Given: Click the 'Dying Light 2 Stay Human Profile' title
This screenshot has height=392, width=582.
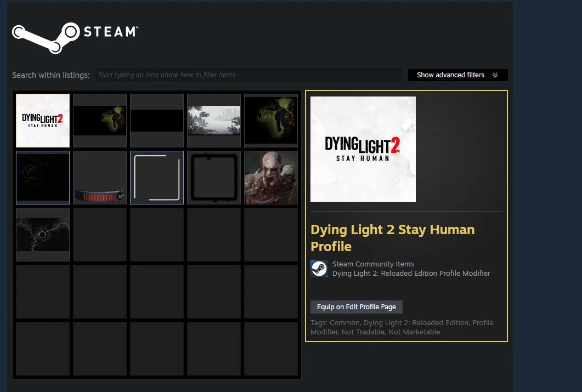Looking at the screenshot, I should 393,238.
